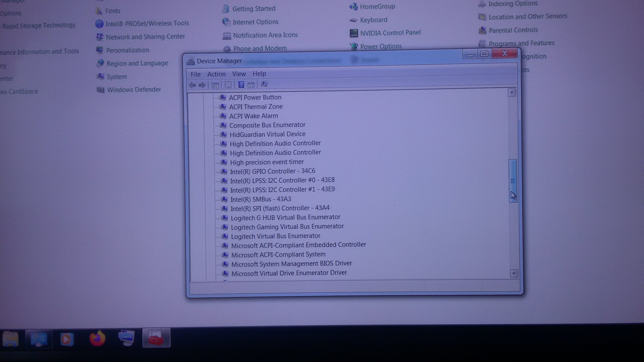Open the File menu in Device Manager
The image size is (644, 362).
pos(196,74)
